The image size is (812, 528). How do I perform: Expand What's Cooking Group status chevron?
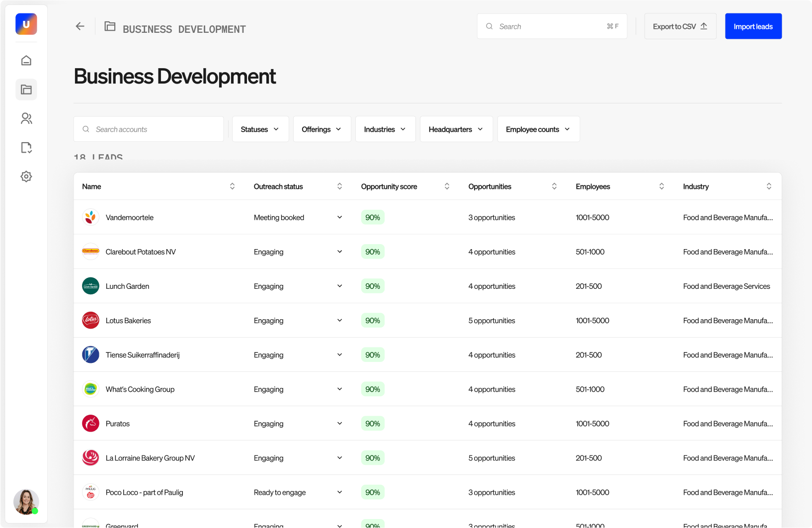(339, 389)
